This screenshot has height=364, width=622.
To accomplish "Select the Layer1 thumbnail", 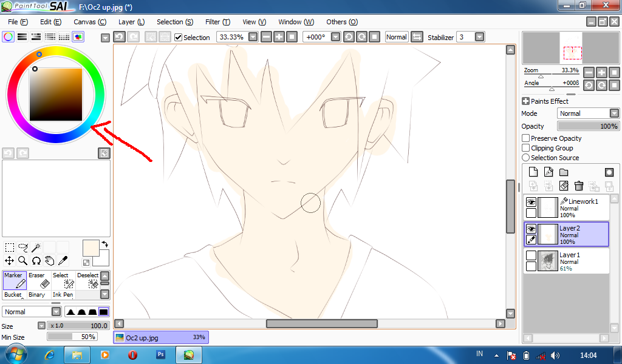I will tap(547, 261).
